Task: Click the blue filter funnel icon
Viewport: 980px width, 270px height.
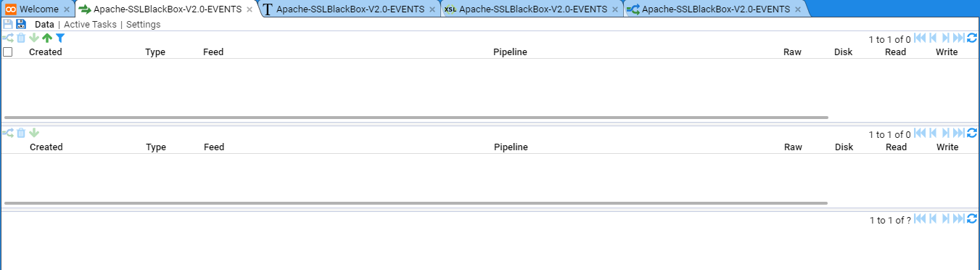Action: tap(60, 38)
